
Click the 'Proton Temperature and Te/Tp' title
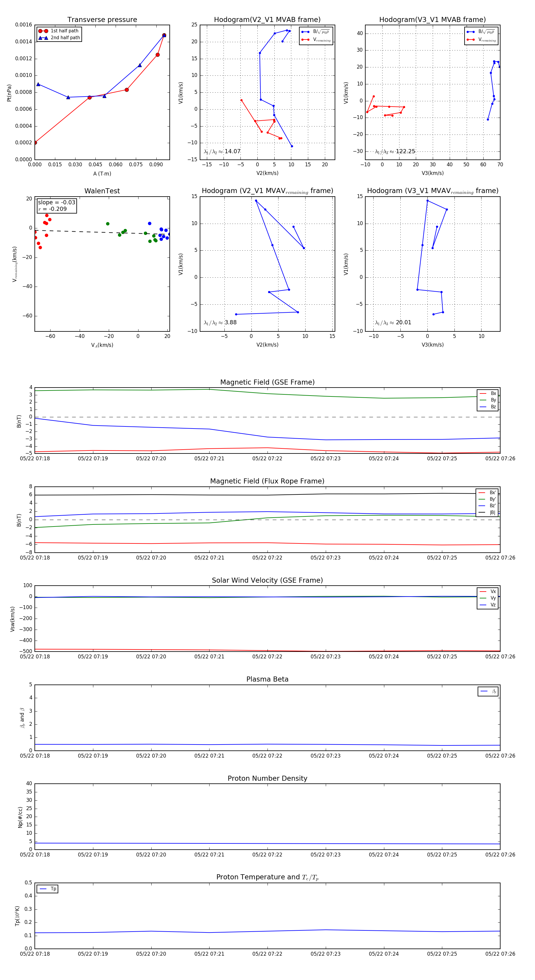point(267,877)
